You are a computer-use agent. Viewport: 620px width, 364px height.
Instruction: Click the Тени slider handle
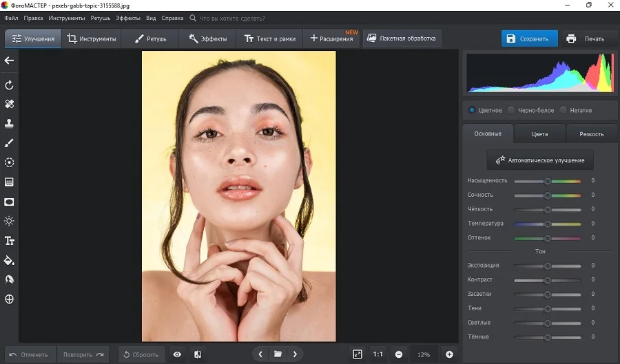[548, 309]
